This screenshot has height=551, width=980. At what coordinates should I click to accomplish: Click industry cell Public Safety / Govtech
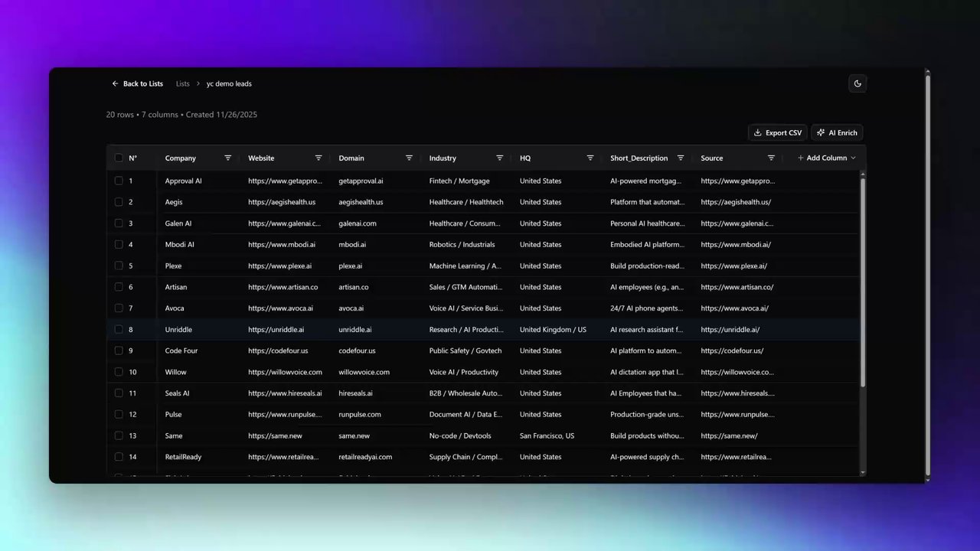[x=465, y=350]
